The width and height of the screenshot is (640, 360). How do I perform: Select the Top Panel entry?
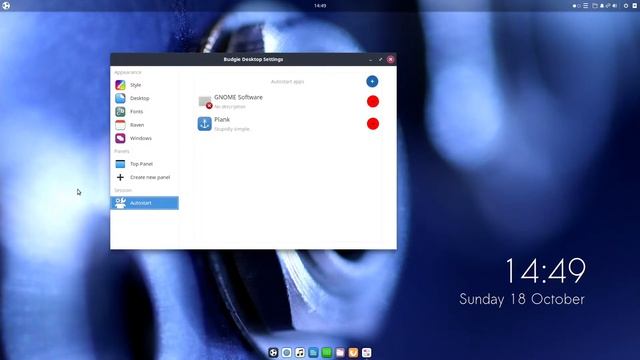(x=144, y=164)
